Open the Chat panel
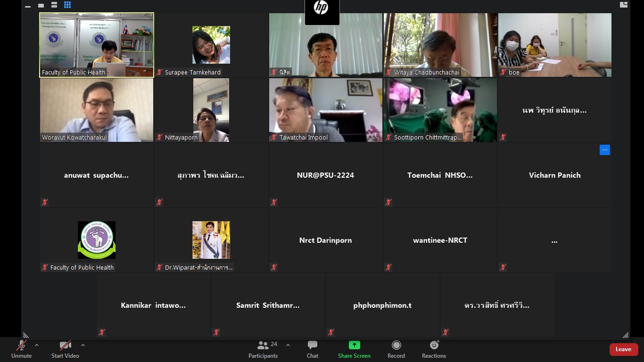 pyautogui.click(x=313, y=349)
